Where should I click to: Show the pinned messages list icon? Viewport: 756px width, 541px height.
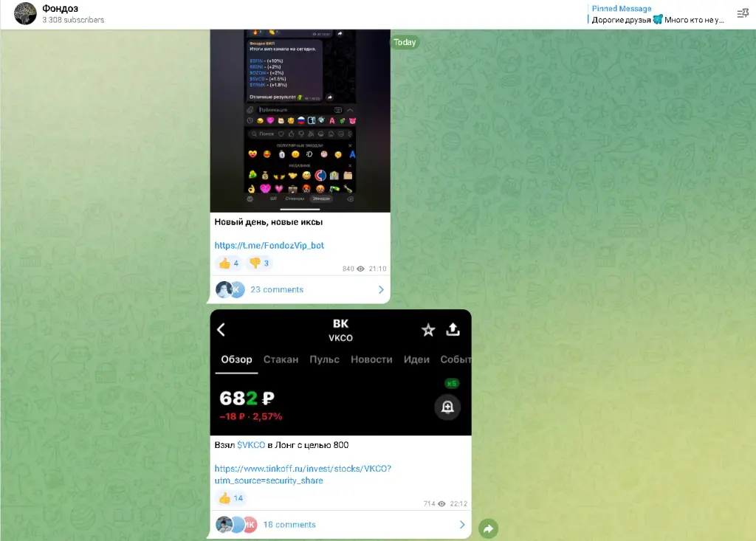(743, 13)
